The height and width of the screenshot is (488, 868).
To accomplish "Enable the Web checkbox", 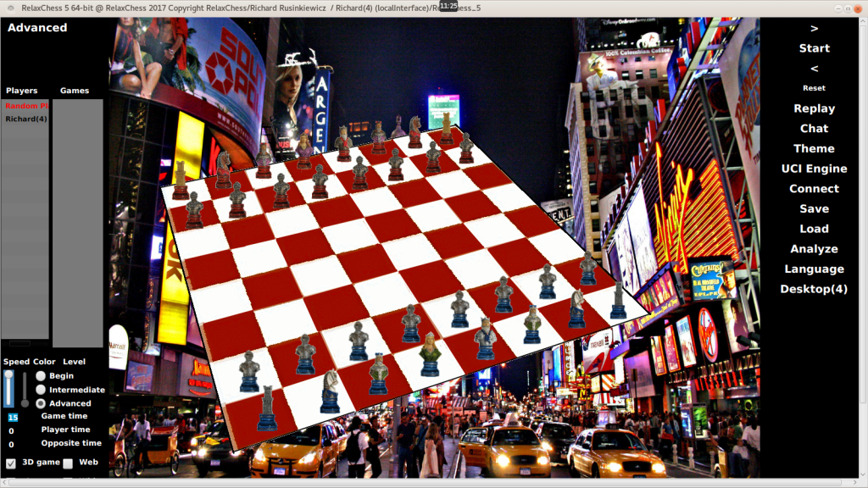I will 68,463.
